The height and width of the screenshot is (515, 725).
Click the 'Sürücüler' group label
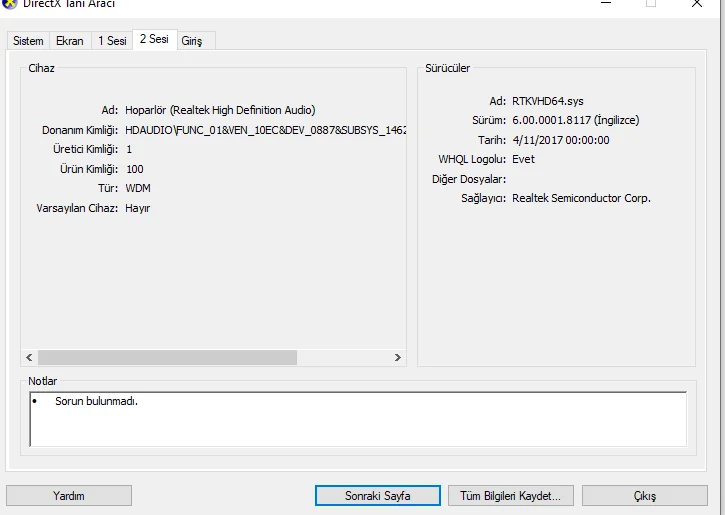[447, 68]
